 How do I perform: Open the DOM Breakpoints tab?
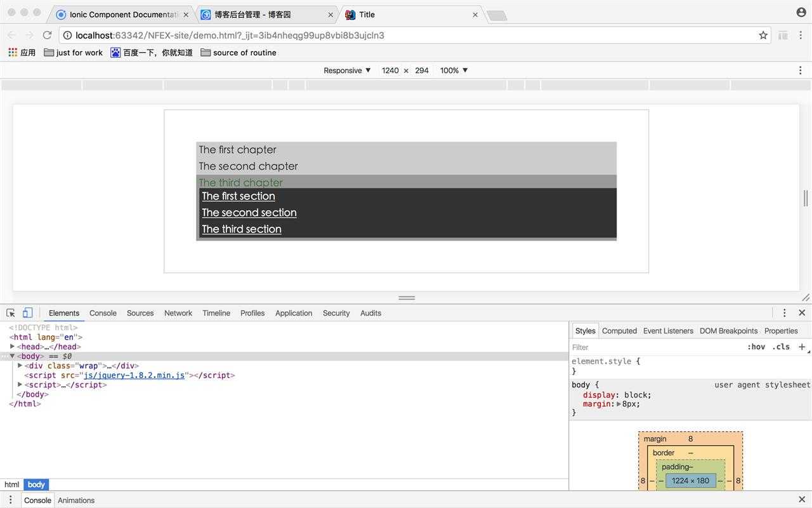728,331
